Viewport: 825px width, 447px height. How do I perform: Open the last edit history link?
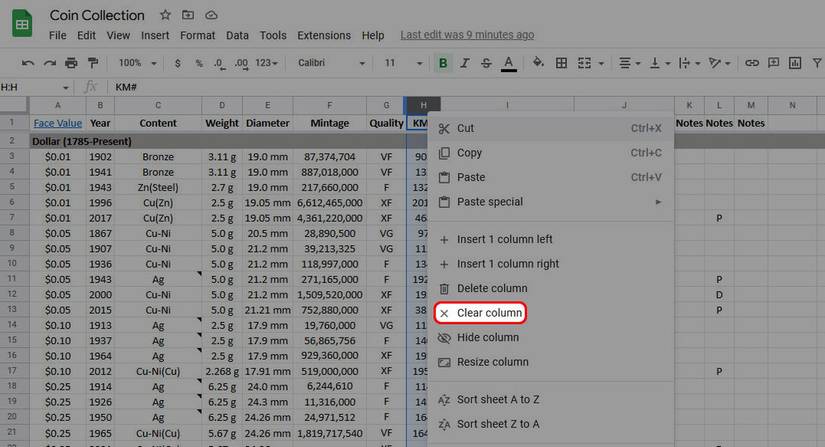coord(467,35)
